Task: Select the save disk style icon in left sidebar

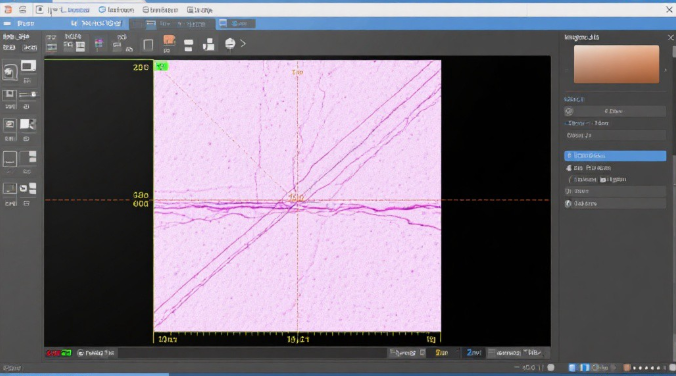Action: (9, 95)
